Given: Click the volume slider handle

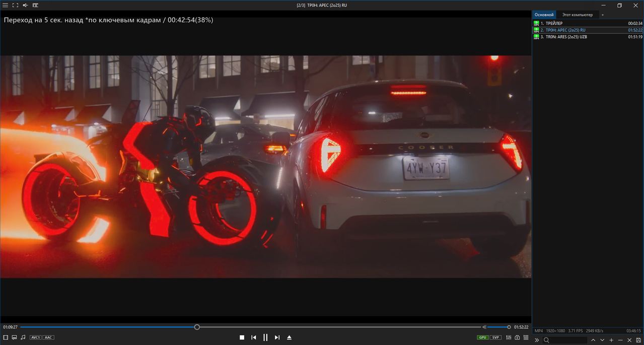Looking at the screenshot, I should [509, 327].
